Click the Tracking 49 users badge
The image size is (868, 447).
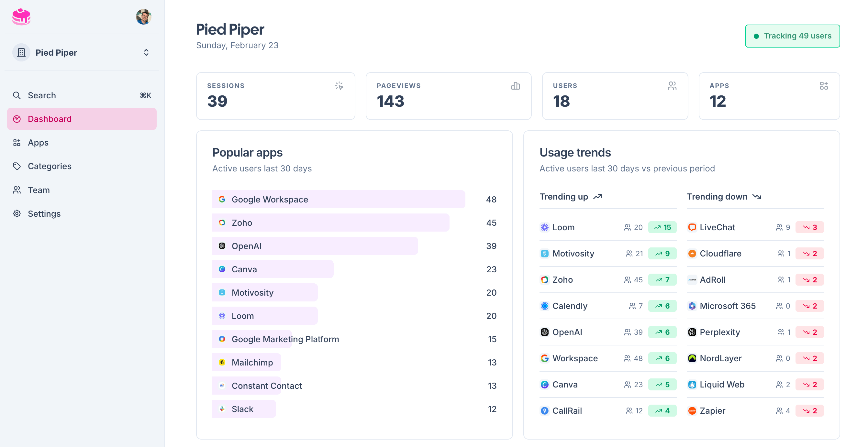pos(792,36)
